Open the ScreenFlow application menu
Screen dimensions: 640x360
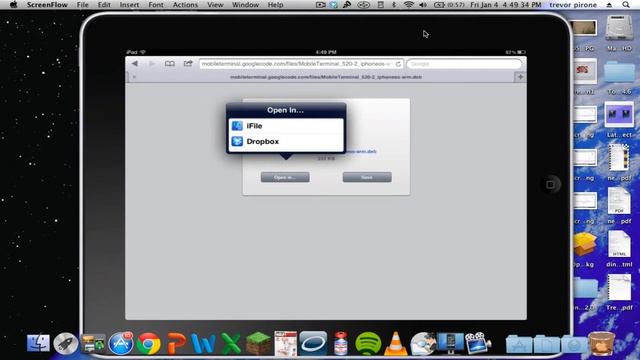click(47, 5)
